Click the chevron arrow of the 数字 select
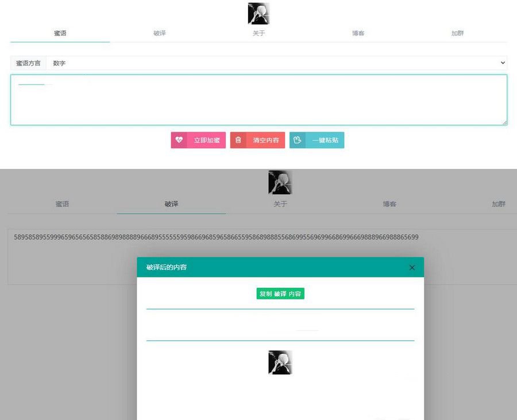517x420 pixels. pyautogui.click(x=503, y=63)
